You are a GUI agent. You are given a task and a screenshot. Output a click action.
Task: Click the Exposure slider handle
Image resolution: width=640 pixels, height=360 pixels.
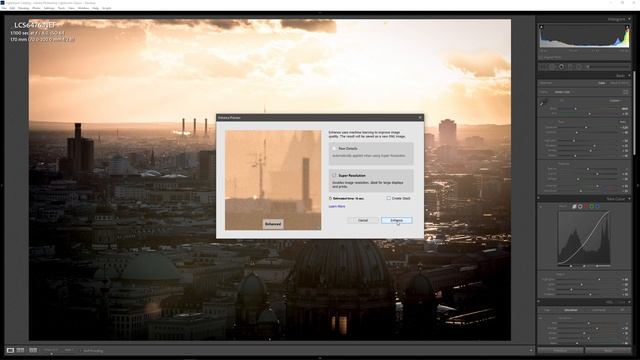pyautogui.click(x=586, y=127)
